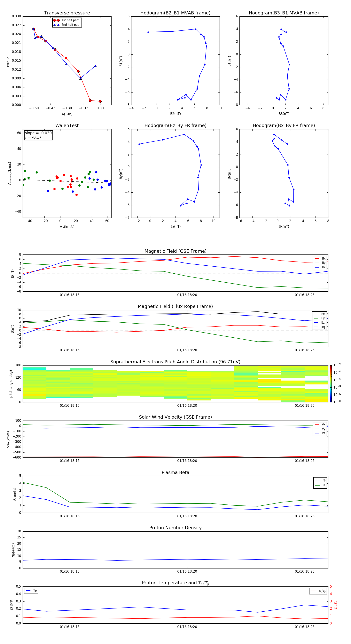
Task: Click the "Np(#/cc)" y-axis label
Action: coord(13,550)
